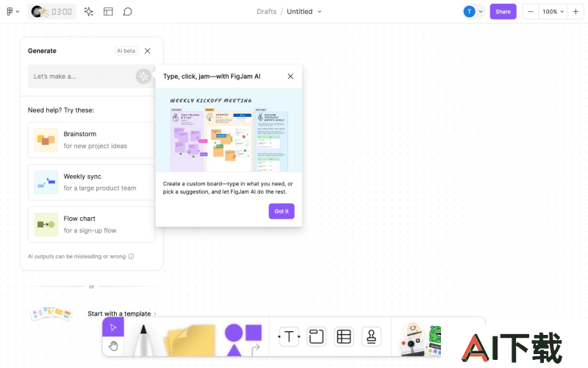Screen dimensions: 588x368
Task: Click the 'Need help? Try these:' text
Action: point(61,110)
